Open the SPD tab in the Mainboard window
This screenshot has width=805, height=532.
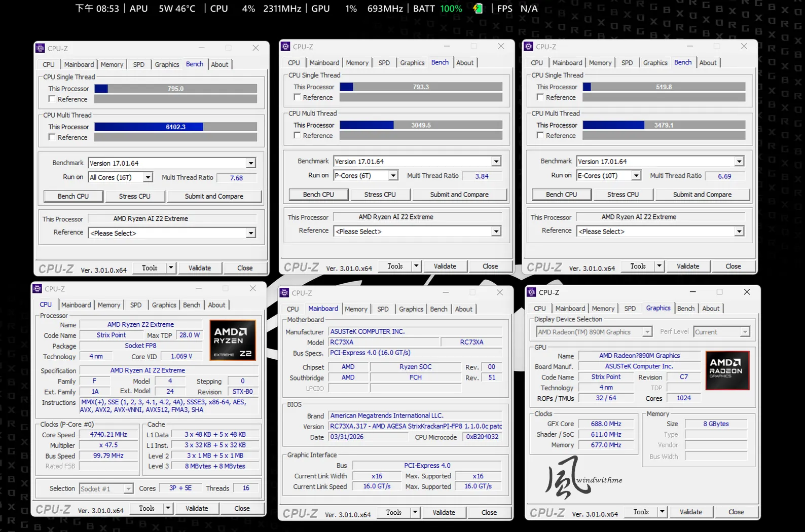(383, 309)
